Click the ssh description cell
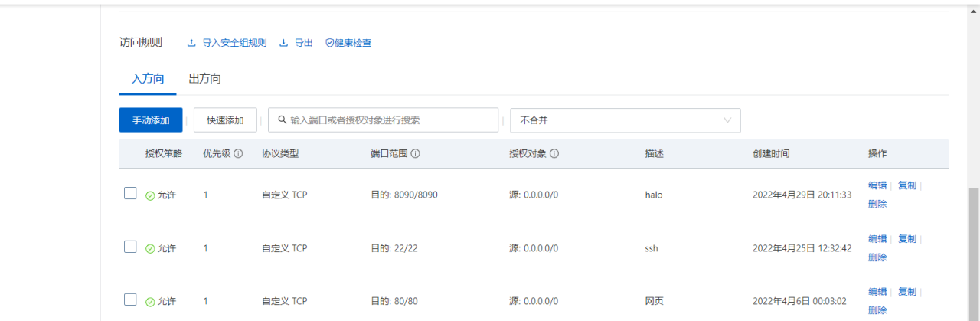Viewport: 980px width, 321px height. tap(652, 249)
